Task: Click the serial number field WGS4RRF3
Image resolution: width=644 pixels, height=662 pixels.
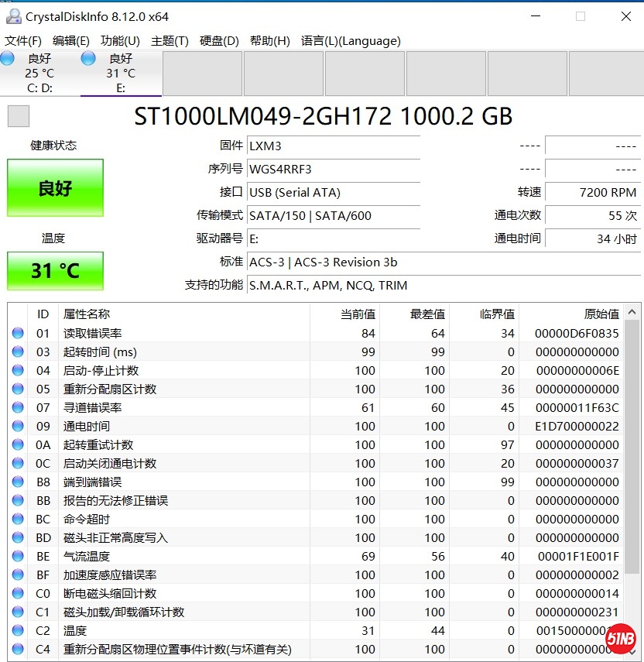Action: point(333,169)
